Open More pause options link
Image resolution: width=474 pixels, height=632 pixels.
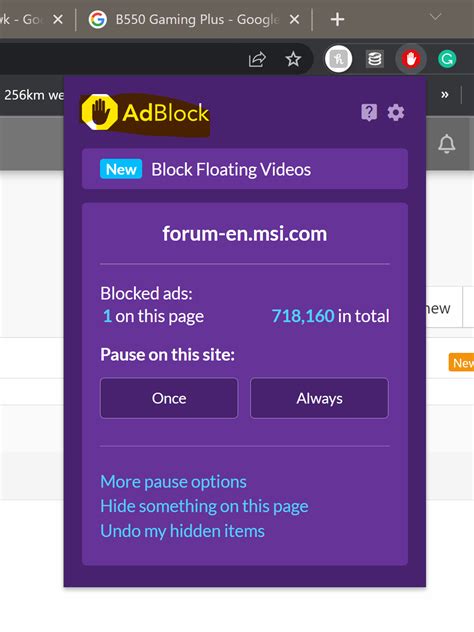tap(173, 482)
